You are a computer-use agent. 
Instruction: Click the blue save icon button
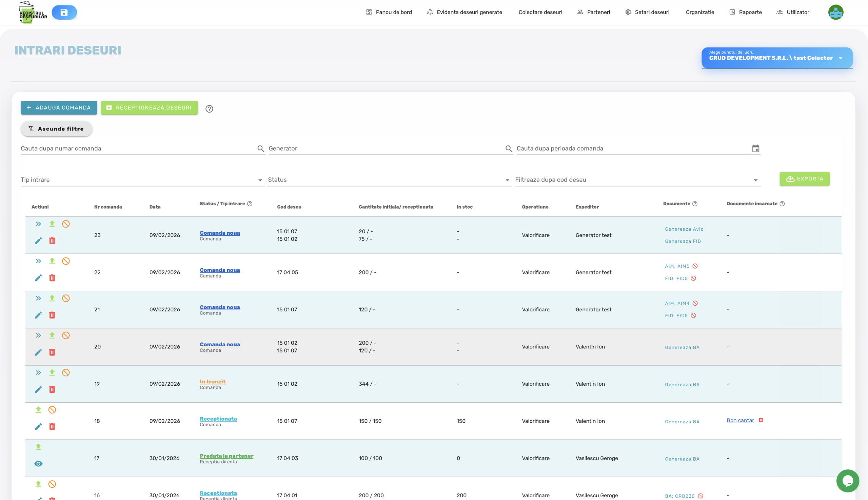click(64, 12)
